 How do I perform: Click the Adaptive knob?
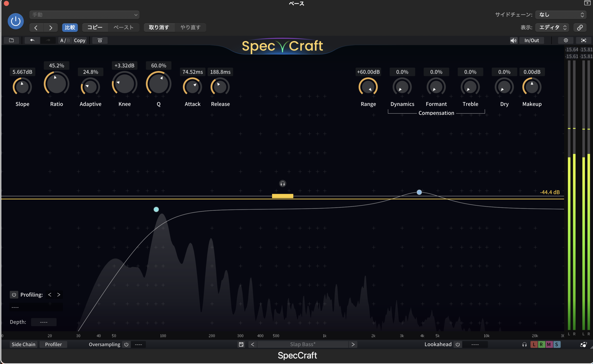(x=90, y=87)
